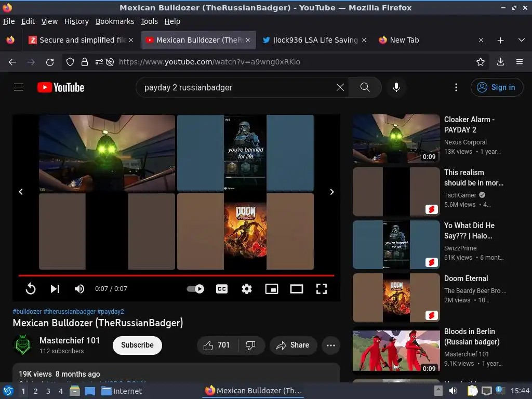Image resolution: width=532 pixels, height=399 pixels.
Task: Open Firefox downloads panel
Action: (500, 62)
